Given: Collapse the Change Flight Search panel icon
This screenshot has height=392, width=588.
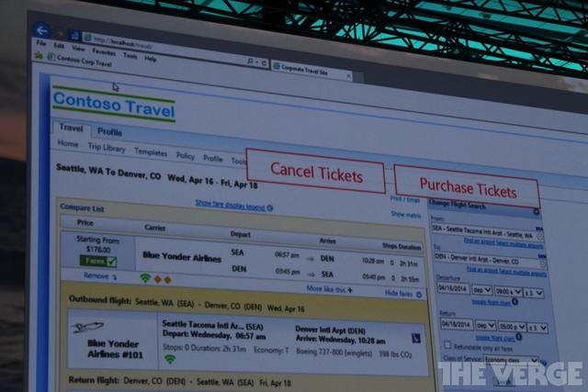Looking at the screenshot, I should [x=537, y=212].
